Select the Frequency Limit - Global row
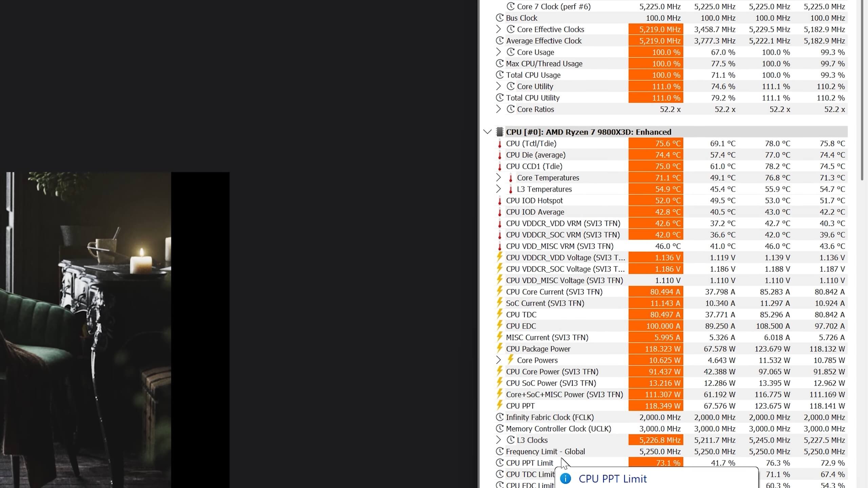The width and height of the screenshot is (868, 488). click(545, 451)
